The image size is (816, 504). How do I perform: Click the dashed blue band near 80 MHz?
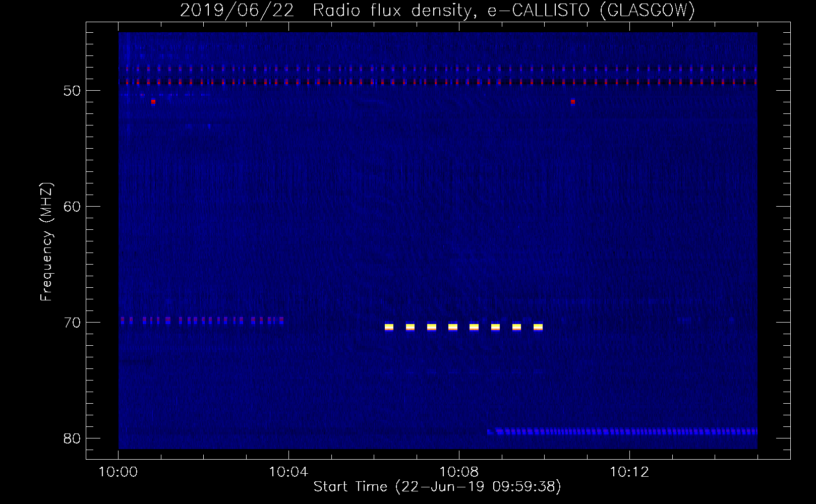point(622,431)
